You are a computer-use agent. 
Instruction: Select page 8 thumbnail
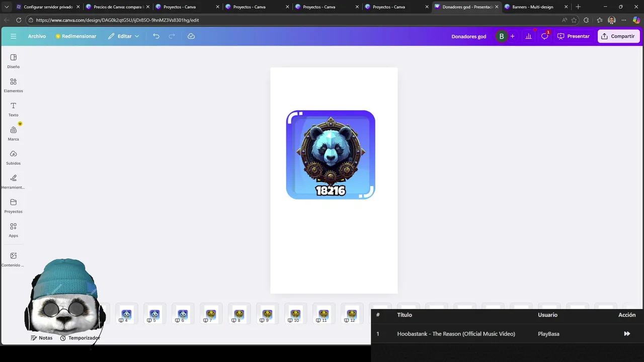click(x=239, y=315)
